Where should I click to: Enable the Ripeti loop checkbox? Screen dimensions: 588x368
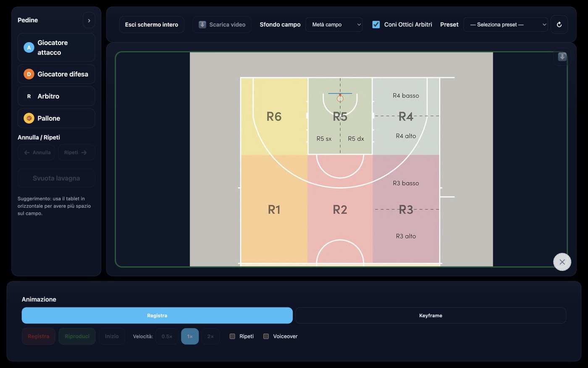[232, 336]
